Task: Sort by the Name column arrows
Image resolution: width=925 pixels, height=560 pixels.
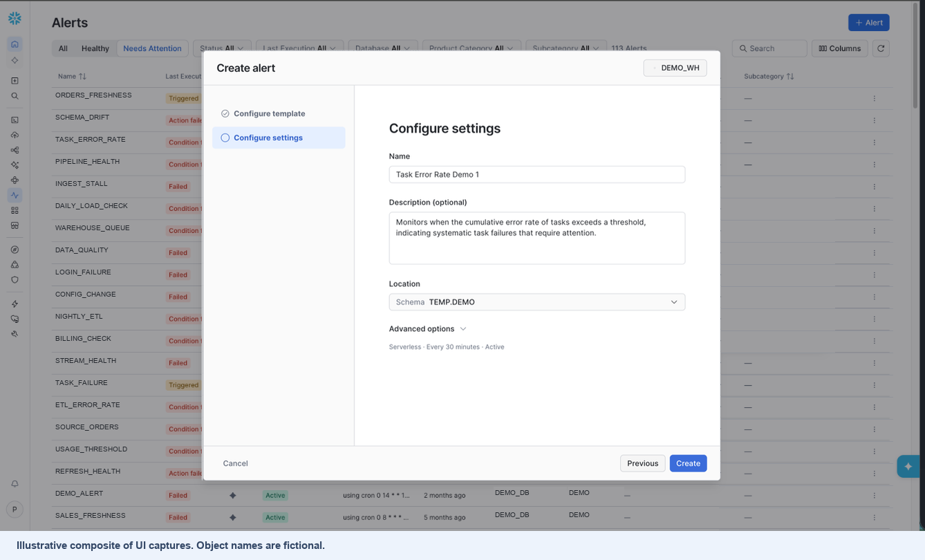Action: [x=82, y=77]
